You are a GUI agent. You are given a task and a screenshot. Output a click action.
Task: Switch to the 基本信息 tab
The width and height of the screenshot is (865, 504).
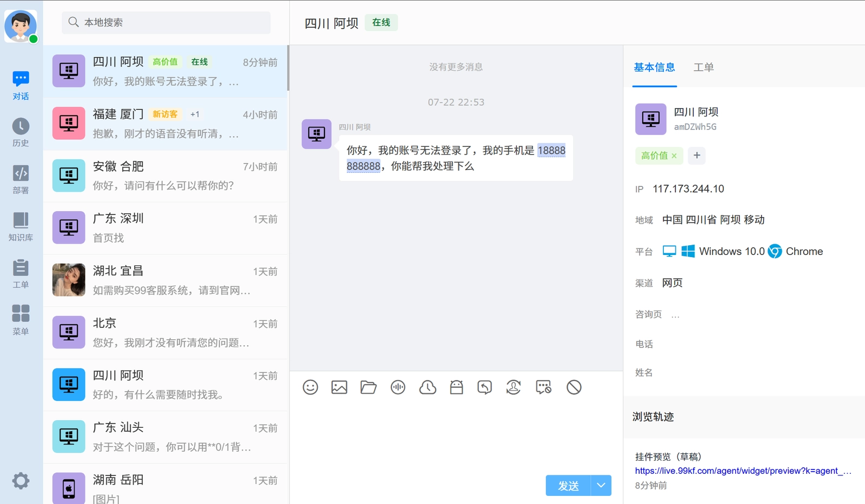point(654,68)
